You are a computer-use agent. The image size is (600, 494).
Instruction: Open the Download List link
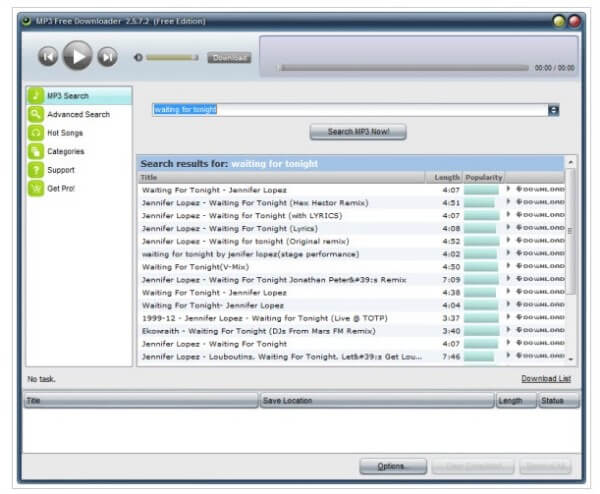[x=546, y=378]
